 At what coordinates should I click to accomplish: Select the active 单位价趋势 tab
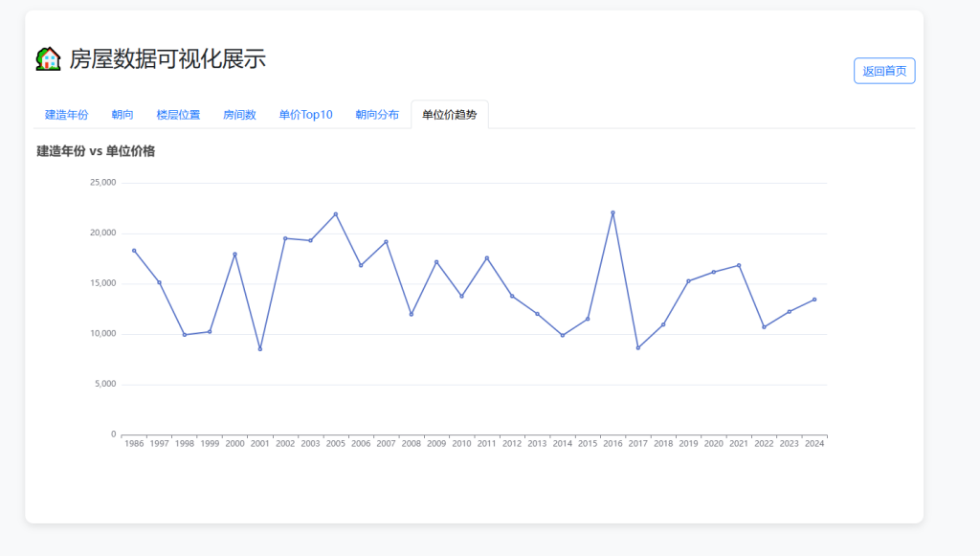click(x=449, y=115)
